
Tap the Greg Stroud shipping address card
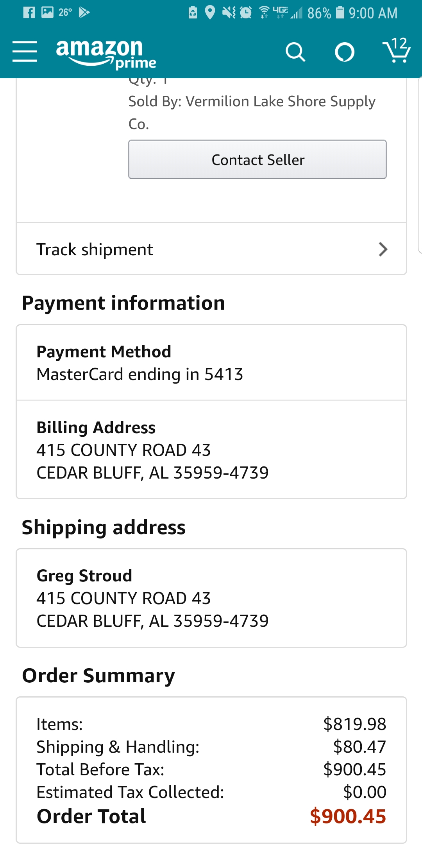[211, 598]
